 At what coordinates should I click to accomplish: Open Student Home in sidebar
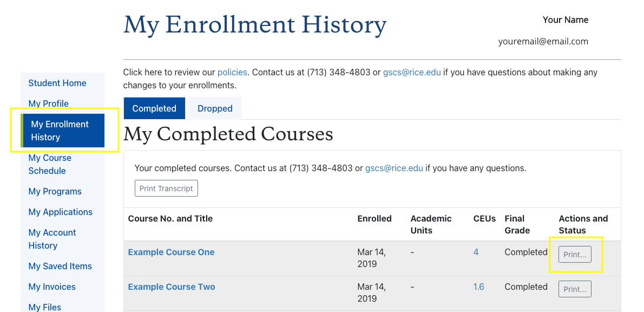pyautogui.click(x=57, y=83)
